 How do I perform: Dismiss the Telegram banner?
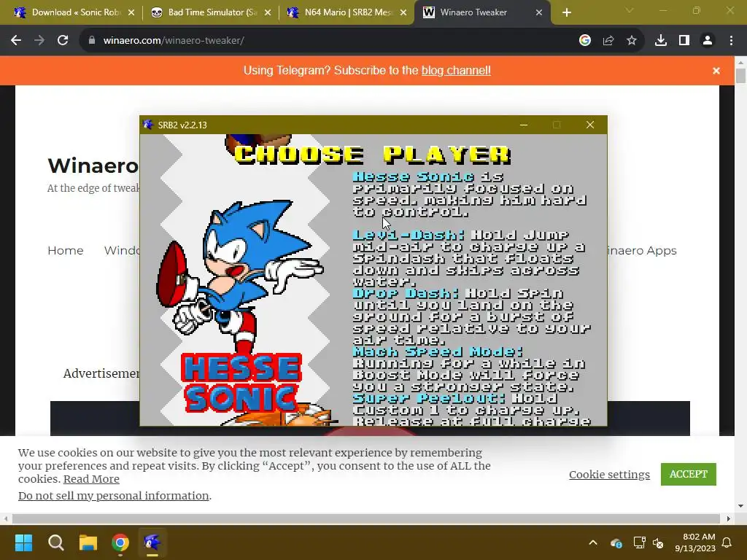(716, 71)
